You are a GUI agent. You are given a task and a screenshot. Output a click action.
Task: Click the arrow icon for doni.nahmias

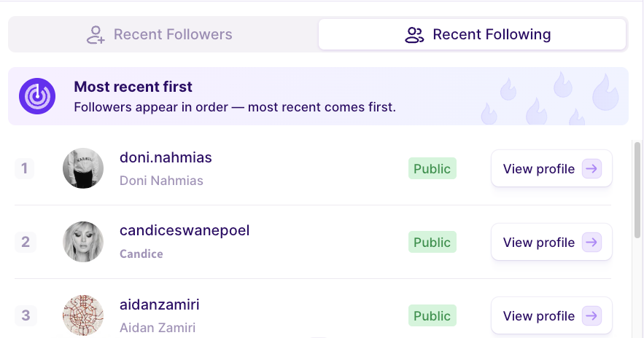click(593, 169)
